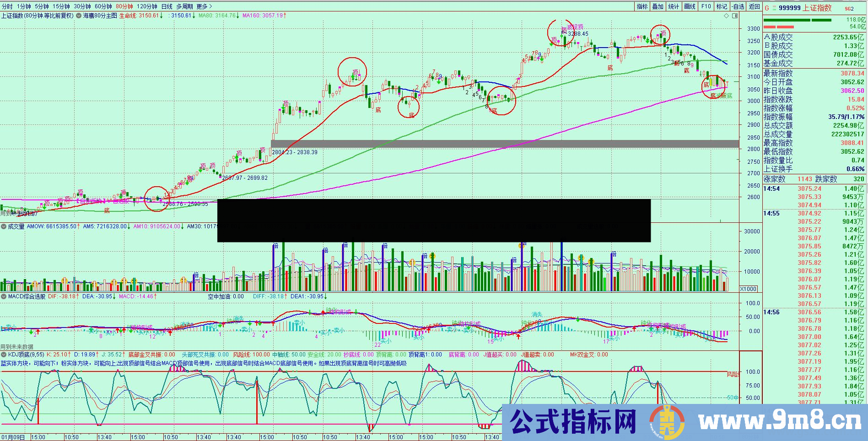Image resolution: width=868 pixels, height=441 pixels.
Task: Click the circled 顶 marker at 3288.45 peak
Action: coord(564,31)
